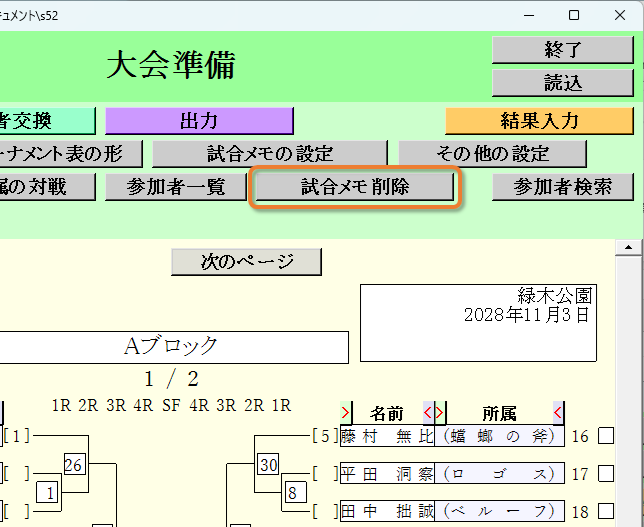Tick checkbox beside number 16
This screenshot has height=527, width=644.
pos(606,436)
